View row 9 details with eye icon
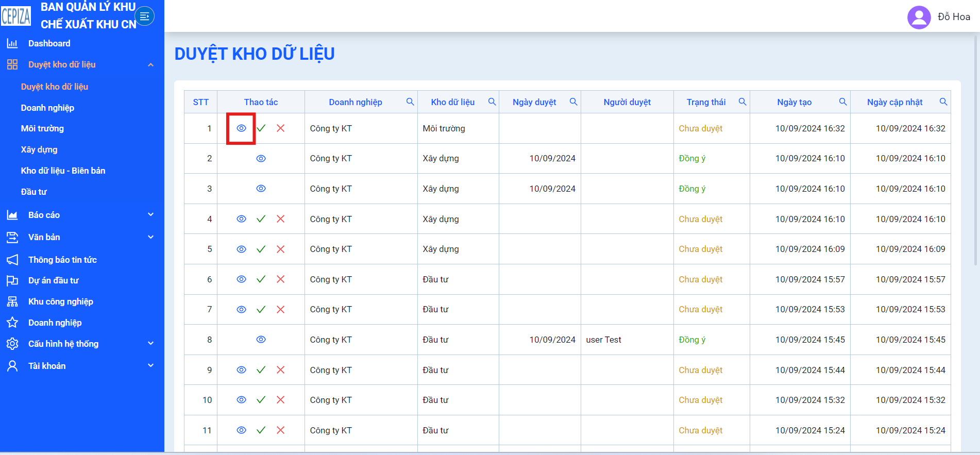 pos(242,370)
